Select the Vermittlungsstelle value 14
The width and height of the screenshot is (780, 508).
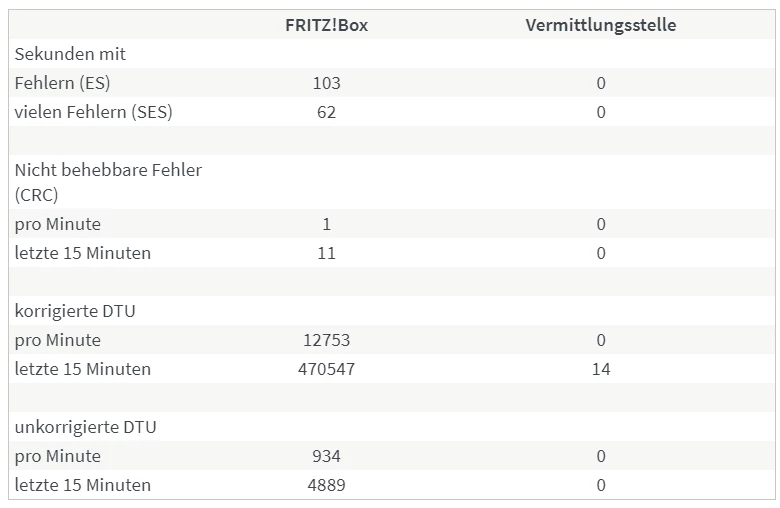tap(600, 369)
